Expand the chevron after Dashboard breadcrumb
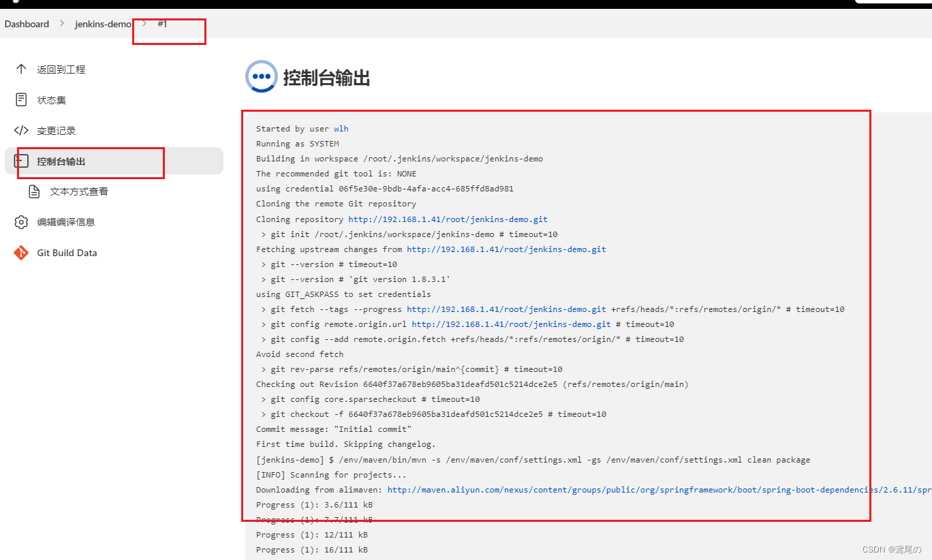The height and width of the screenshot is (560, 932). (61, 24)
